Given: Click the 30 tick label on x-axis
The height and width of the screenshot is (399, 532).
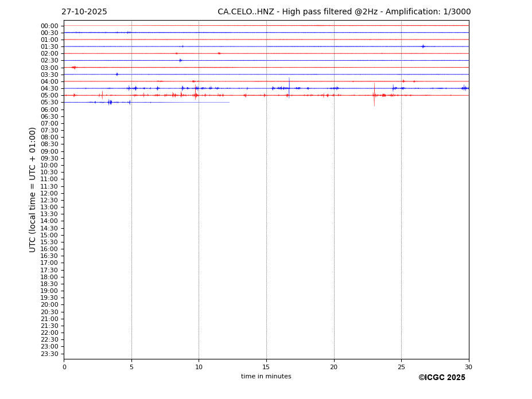Looking at the screenshot, I should 468,367.
